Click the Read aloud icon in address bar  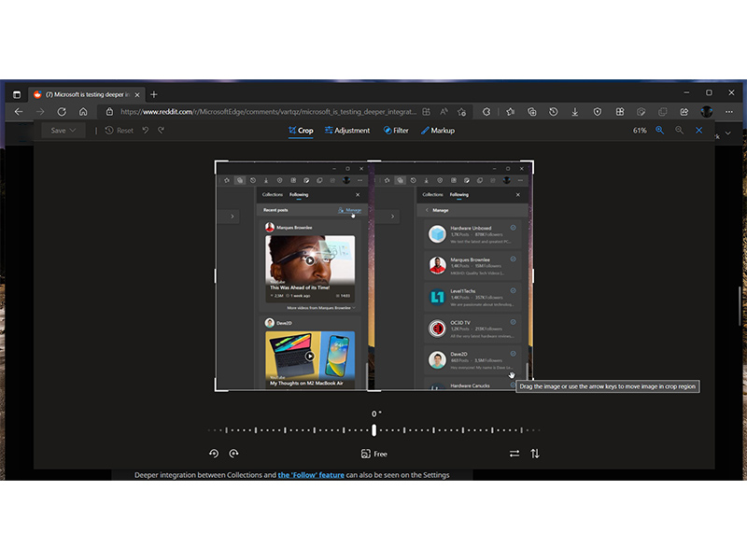point(444,112)
